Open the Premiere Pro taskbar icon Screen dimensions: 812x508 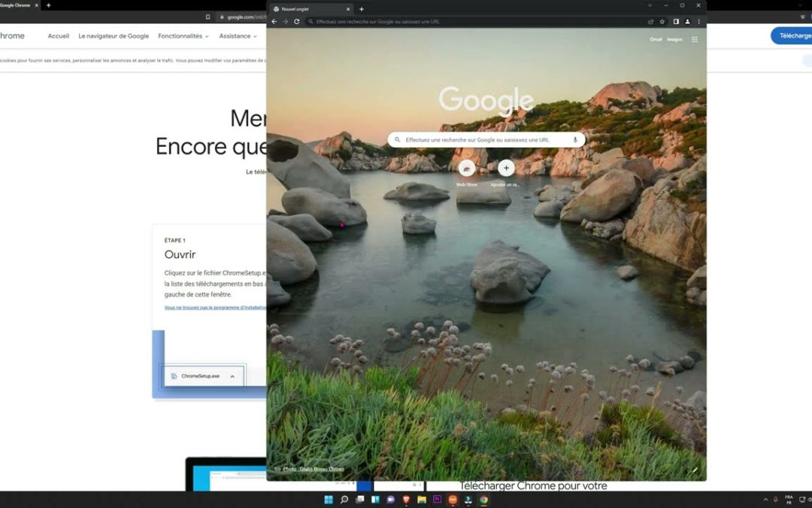437,500
